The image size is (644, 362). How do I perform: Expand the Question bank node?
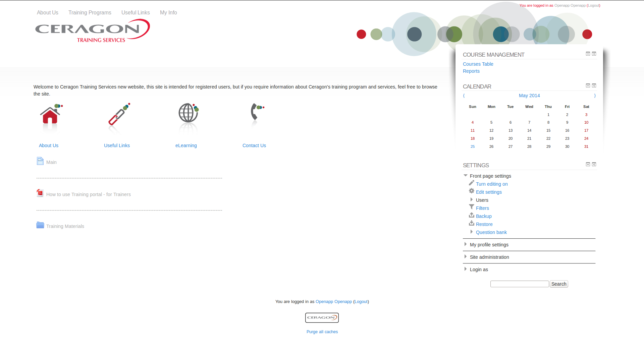pyautogui.click(x=472, y=232)
